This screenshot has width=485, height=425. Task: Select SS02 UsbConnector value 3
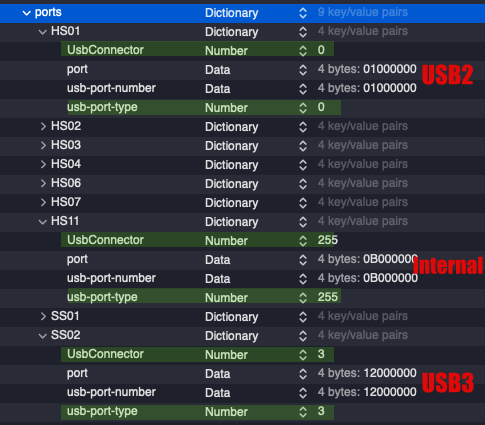pos(321,354)
